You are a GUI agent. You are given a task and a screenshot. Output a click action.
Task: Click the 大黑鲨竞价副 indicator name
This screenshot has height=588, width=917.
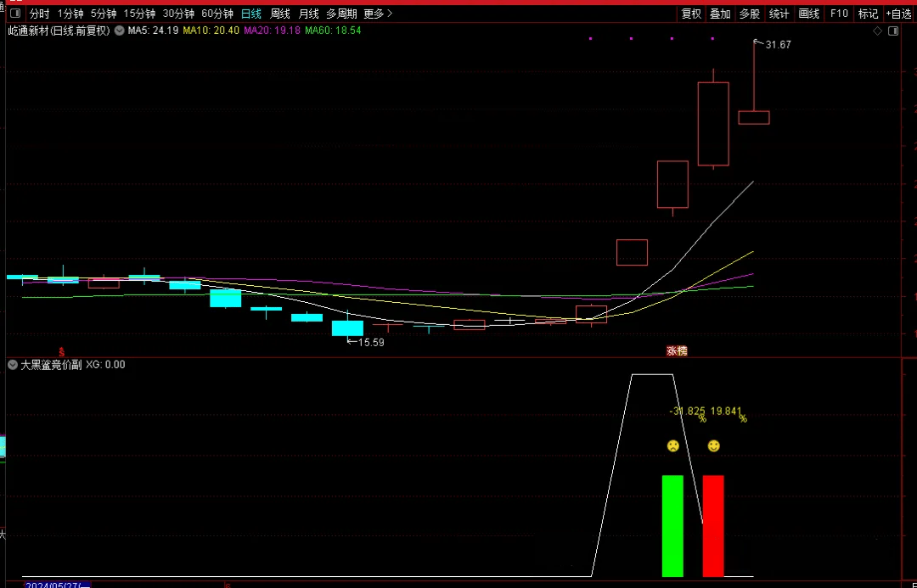pos(51,365)
